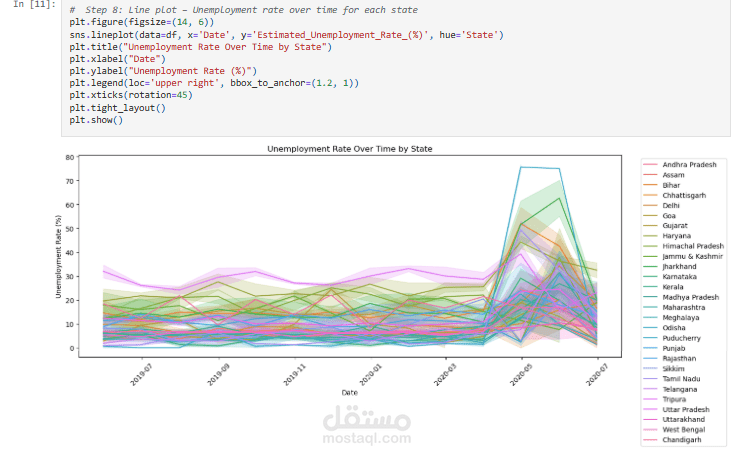
Task: Select Bihar in the chart legend
Action: [671, 185]
